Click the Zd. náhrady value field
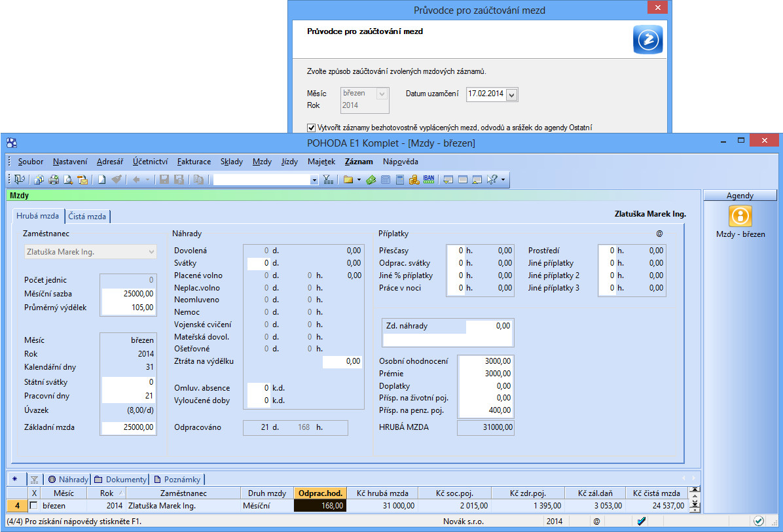 click(x=489, y=326)
